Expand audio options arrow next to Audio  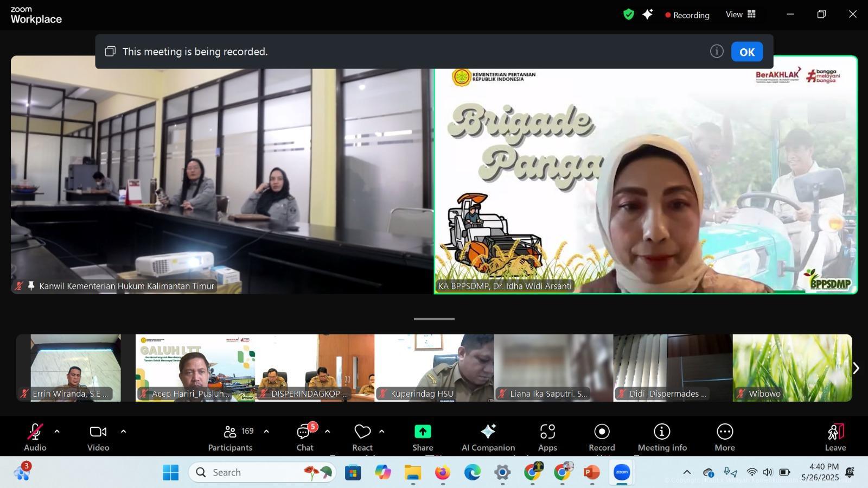click(57, 432)
